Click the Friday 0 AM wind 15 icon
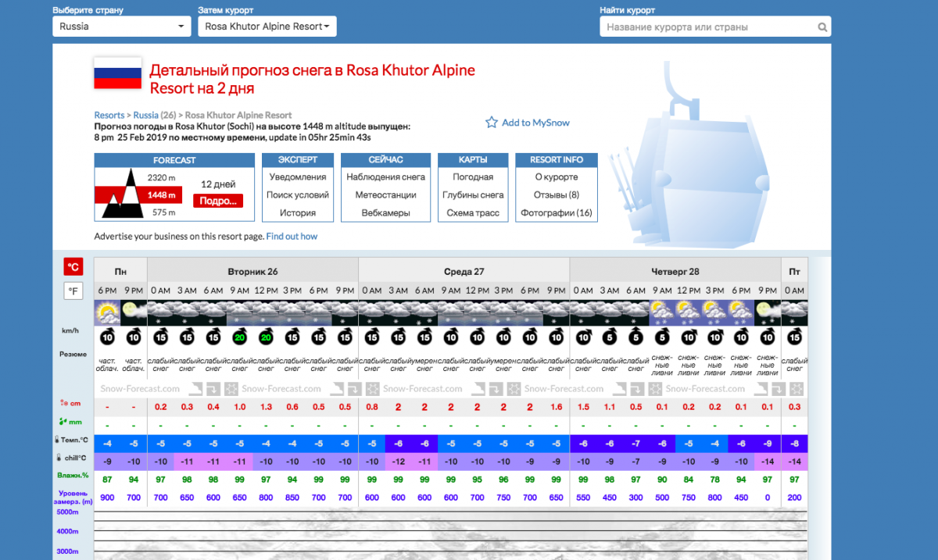Screen dimensions: 938x560 pyautogui.click(x=795, y=337)
